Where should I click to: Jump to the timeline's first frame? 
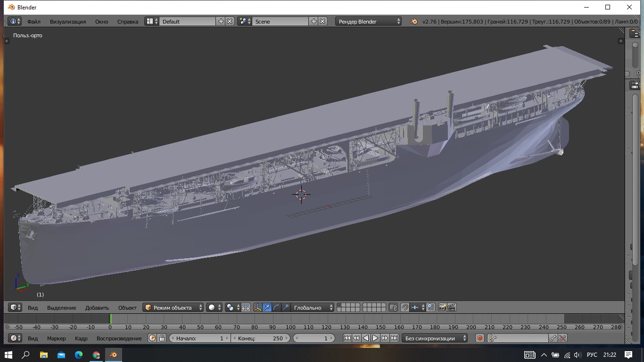pos(347,338)
